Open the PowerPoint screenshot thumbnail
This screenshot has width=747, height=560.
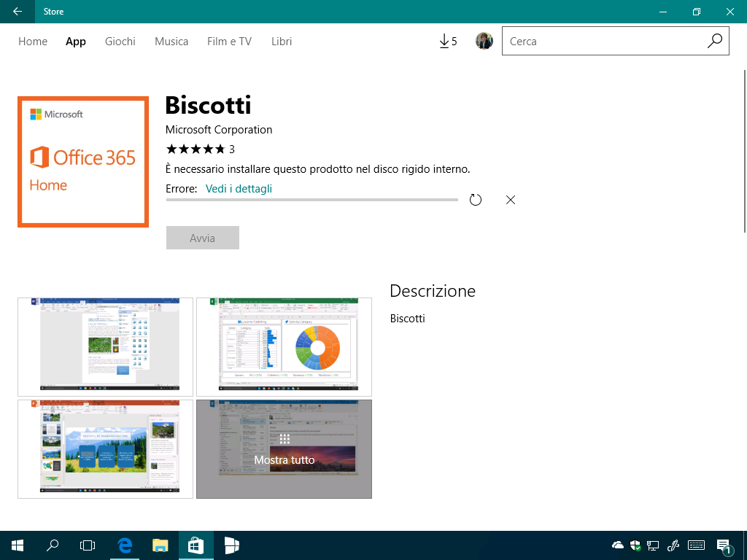(105, 449)
